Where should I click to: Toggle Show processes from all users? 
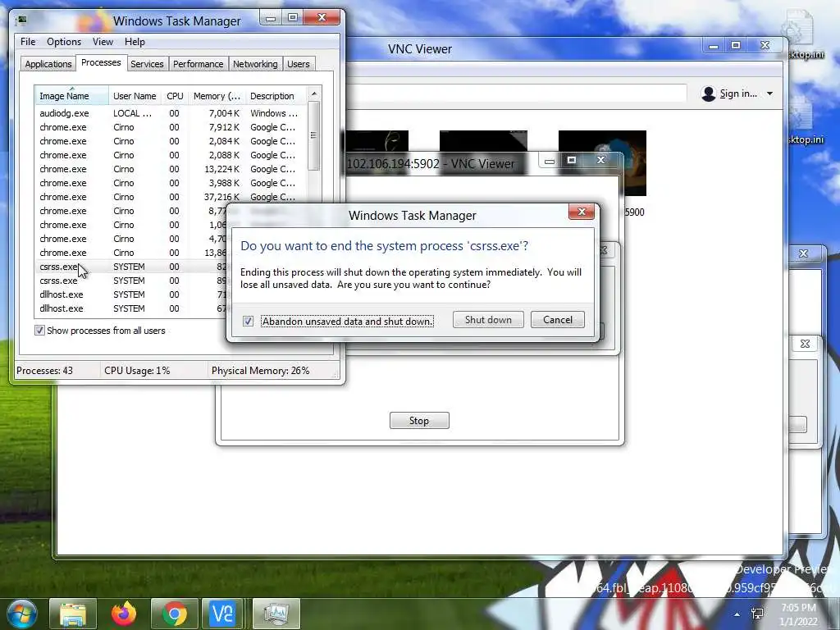[39, 331]
